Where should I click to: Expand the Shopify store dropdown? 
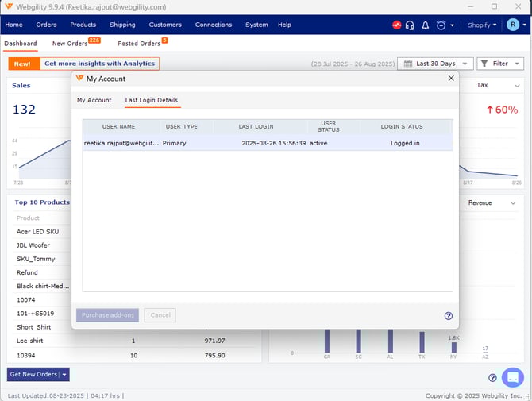pos(482,25)
